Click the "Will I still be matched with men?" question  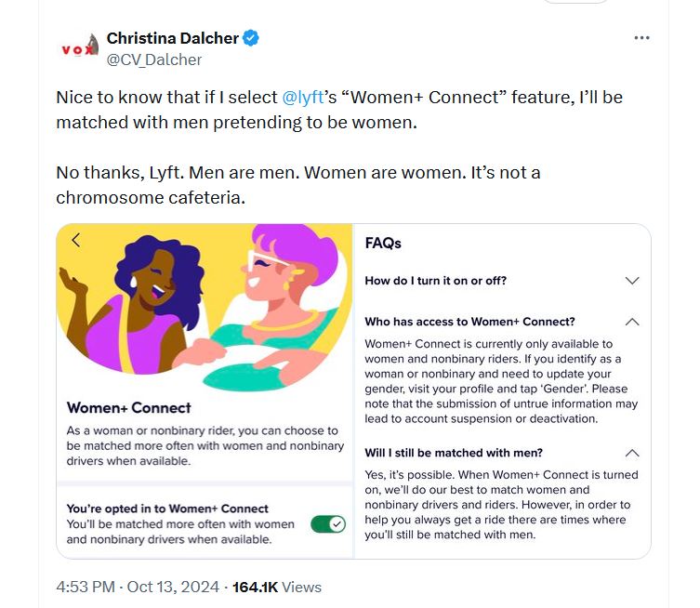pos(454,454)
